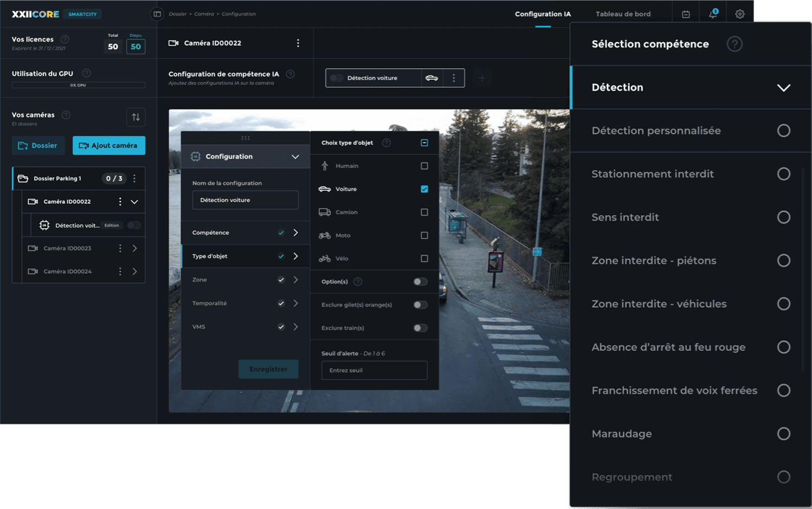This screenshot has height=509, width=812.
Task: Switch to the Tableau de bord tab
Action: [x=623, y=14]
